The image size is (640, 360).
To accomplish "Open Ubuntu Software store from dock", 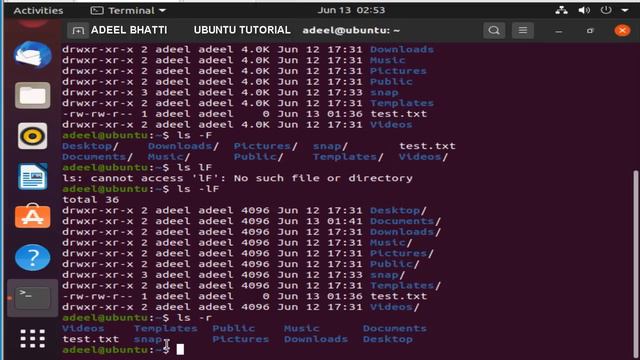I will coord(33,216).
